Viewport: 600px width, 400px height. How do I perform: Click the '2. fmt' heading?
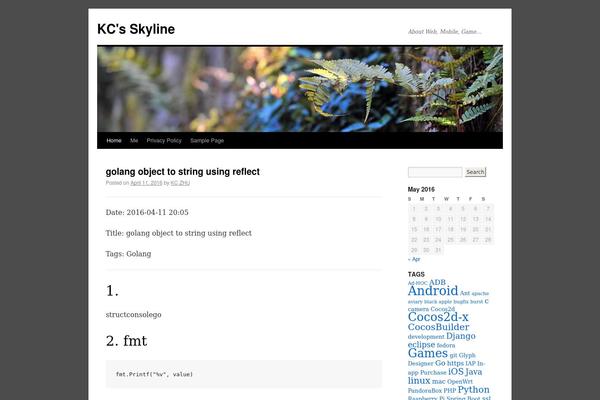126,341
